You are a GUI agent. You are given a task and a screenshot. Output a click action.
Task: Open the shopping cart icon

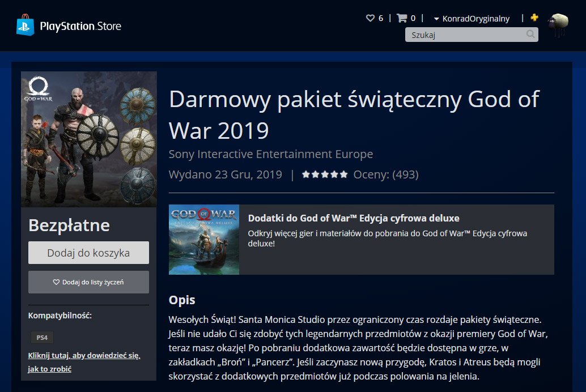tap(402, 18)
